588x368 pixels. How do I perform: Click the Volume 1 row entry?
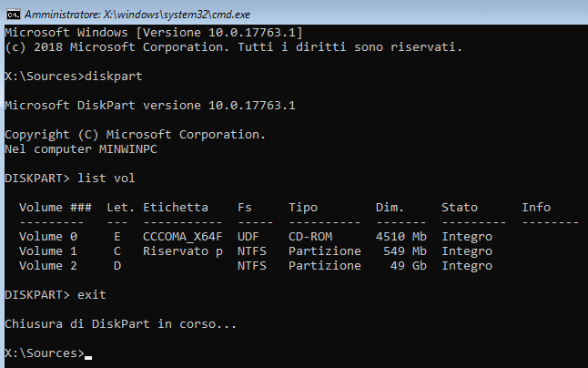pos(48,250)
